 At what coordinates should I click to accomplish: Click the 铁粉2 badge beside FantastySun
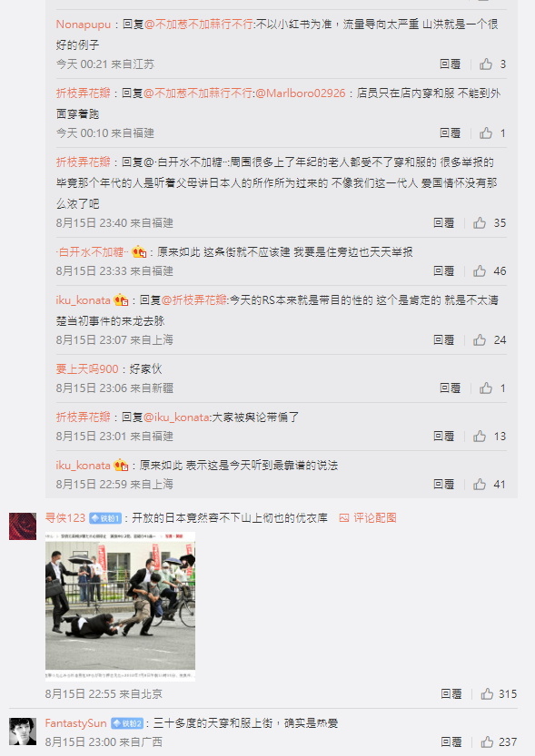(127, 723)
